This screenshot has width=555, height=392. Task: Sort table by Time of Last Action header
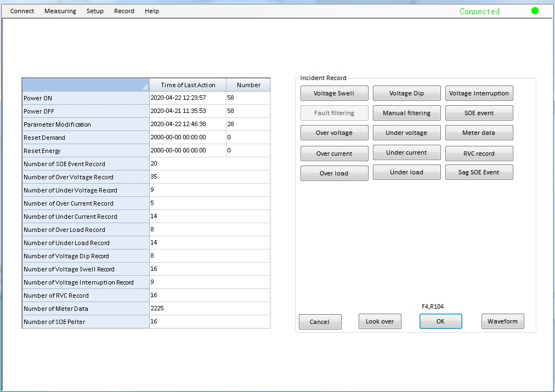pyautogui.click(x=188, y=85)
